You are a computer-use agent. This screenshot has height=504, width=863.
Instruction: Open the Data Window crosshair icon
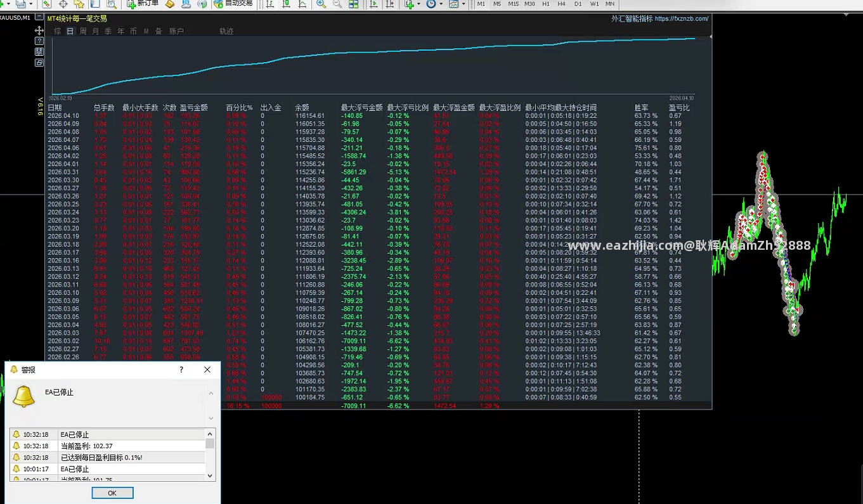63,4
